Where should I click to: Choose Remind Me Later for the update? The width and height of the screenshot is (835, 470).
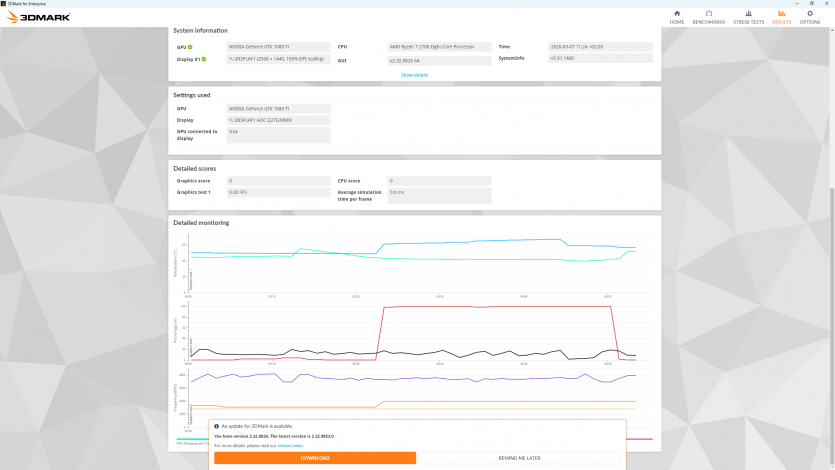pyautogui.click(x=518, y=458)
